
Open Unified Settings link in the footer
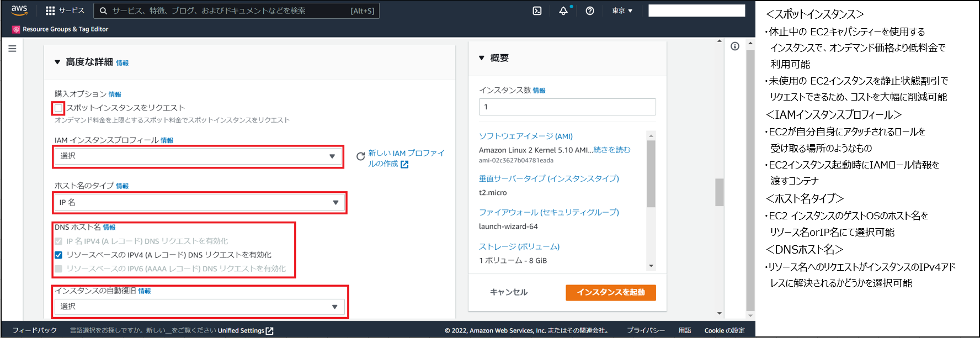(x=246, y=330)
